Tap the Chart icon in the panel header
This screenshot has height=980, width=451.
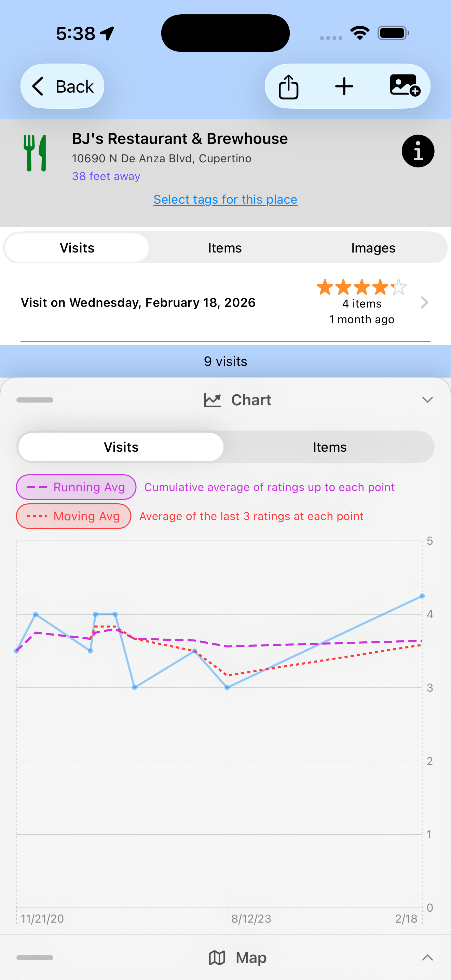213,399
